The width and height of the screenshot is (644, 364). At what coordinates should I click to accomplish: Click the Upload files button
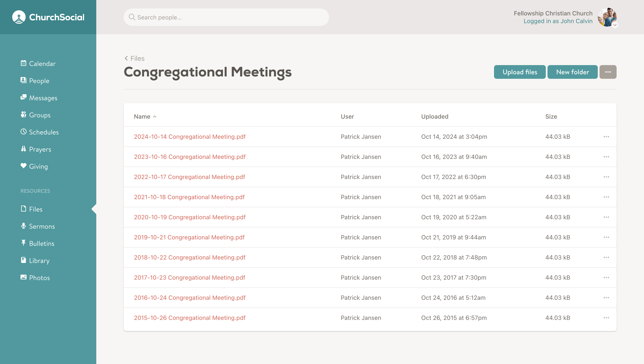click(519, 72)
